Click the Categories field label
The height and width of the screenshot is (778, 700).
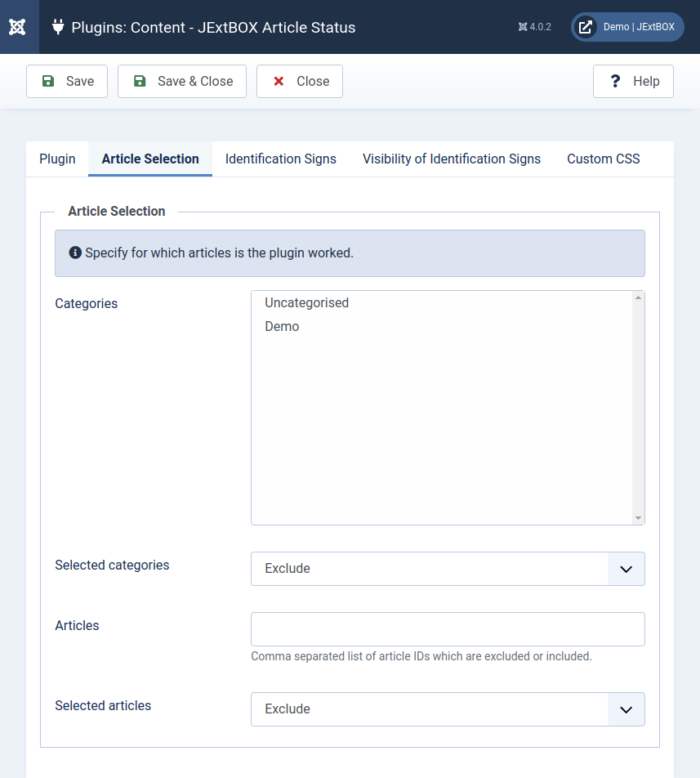point(87,304)
